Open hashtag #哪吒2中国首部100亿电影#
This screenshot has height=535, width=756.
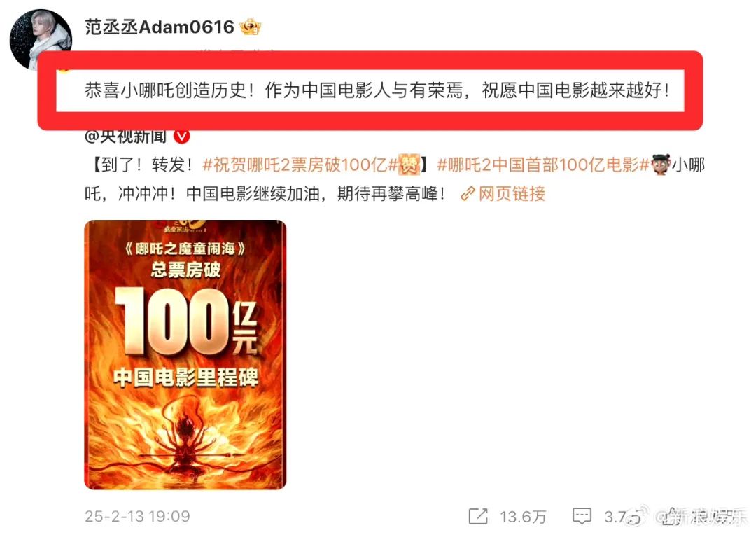[544, 165]
